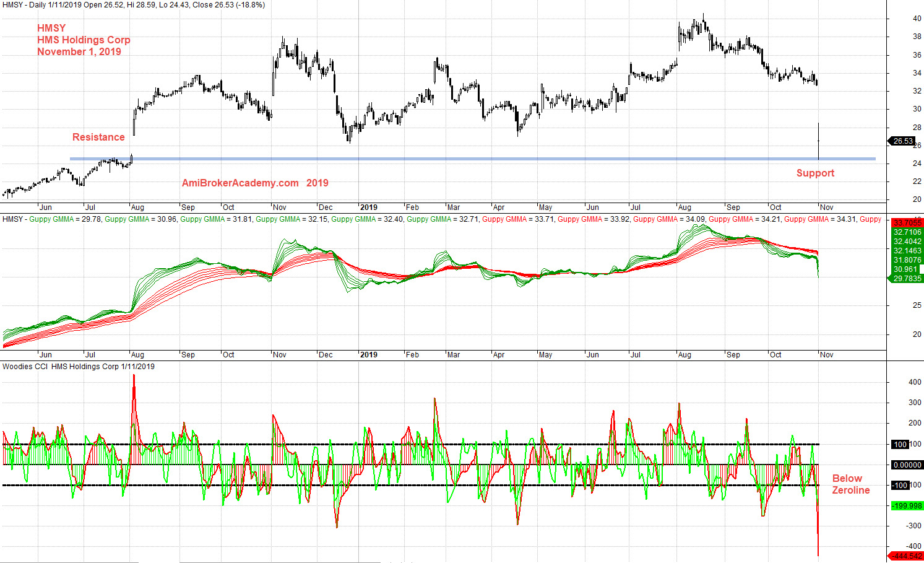Click the 38 price axis label
This screenshot has width=924, height=563.
point(917,37)
